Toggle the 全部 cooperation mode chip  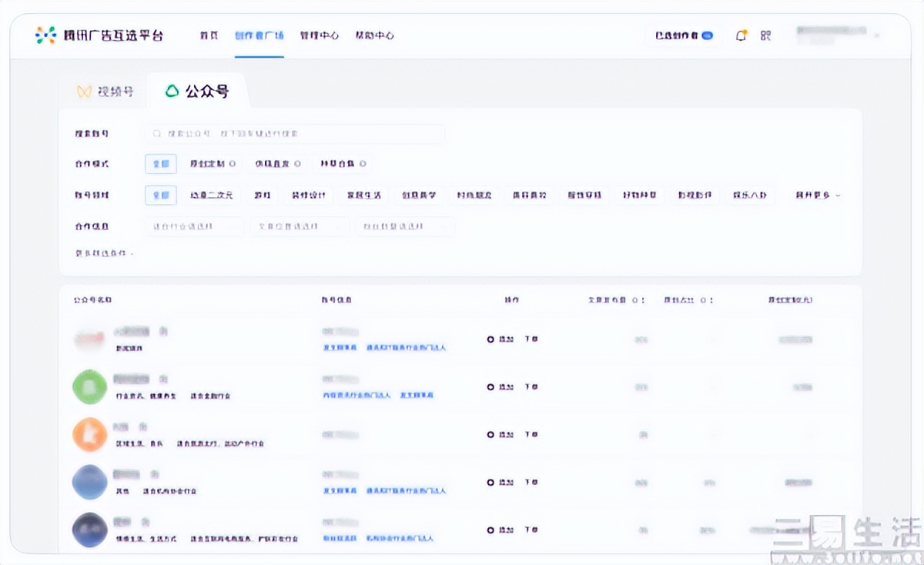[160, 163]
